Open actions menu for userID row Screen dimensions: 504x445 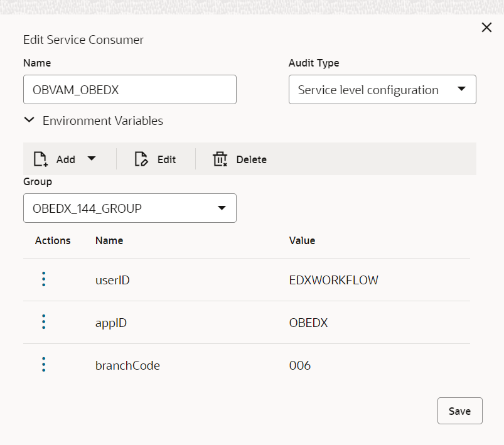(44, 279)
